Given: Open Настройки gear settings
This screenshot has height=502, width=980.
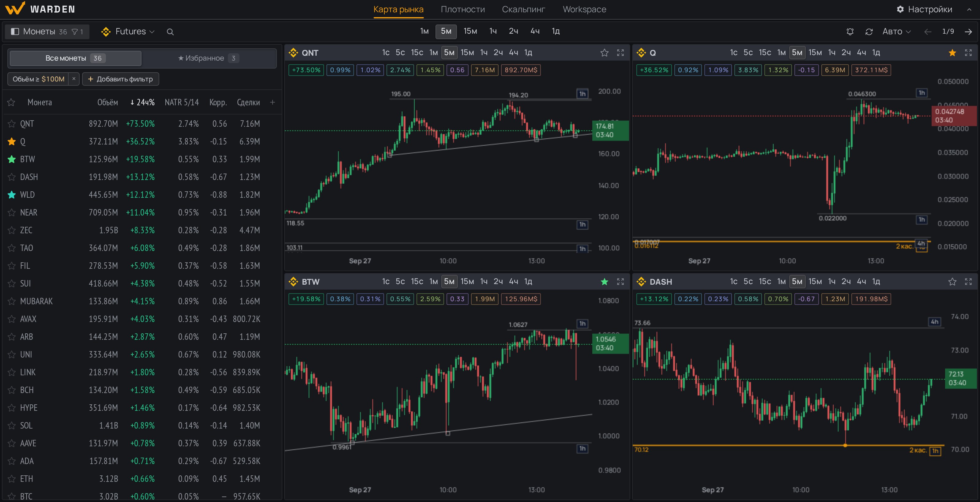Looking at the screenshot, I should (924, 9).
